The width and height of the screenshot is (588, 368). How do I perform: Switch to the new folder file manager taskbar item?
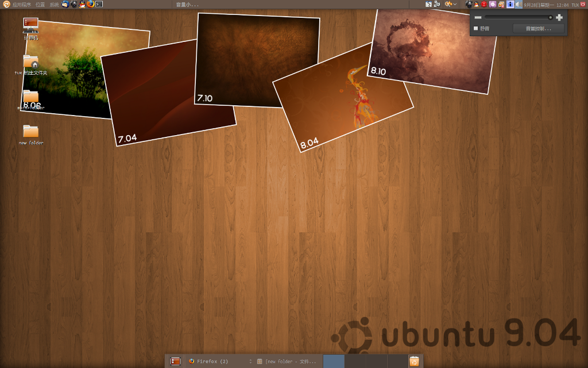point(287,361)
